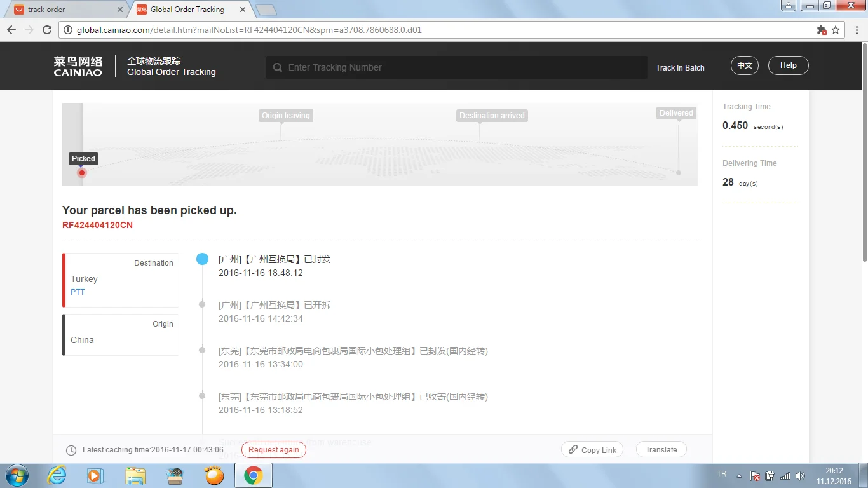
Task: Click the Chrome icon in the taskbar
Action: 254,475
